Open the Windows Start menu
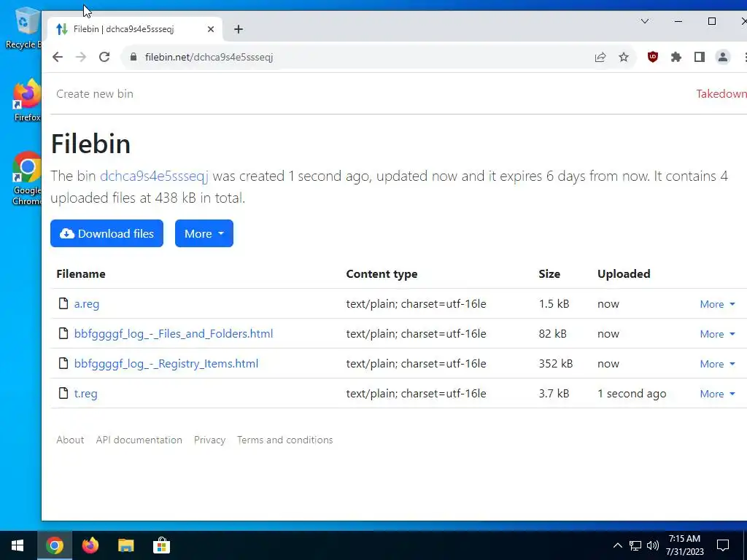The height and width of the screenshot is (560, 747). [18, 545]
